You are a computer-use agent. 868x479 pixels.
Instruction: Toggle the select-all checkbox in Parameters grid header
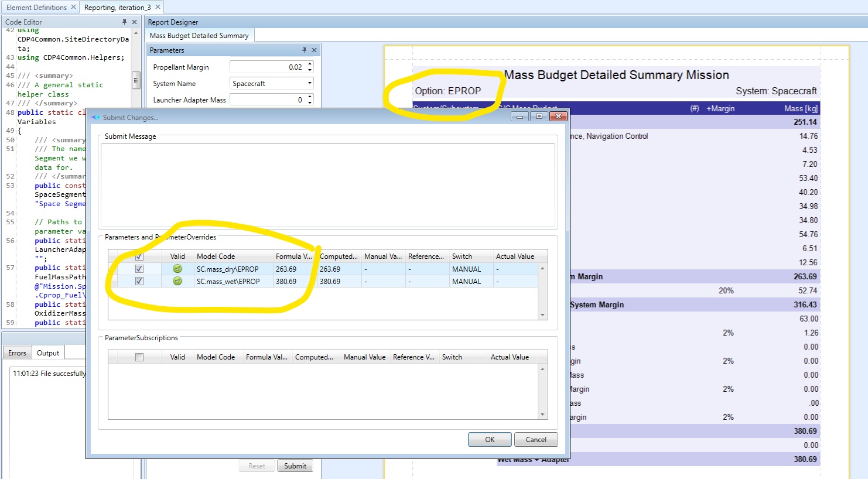click(x=139, y=256)
